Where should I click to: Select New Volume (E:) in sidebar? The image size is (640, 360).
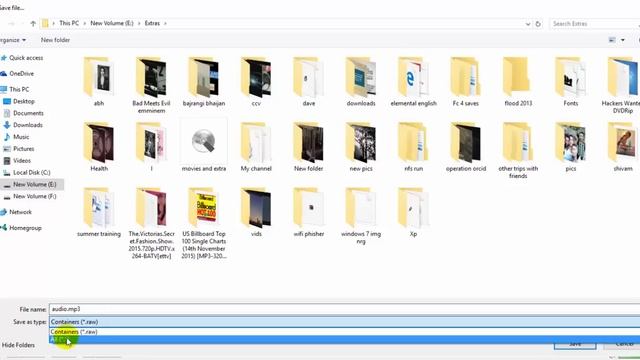click(32, 184)
